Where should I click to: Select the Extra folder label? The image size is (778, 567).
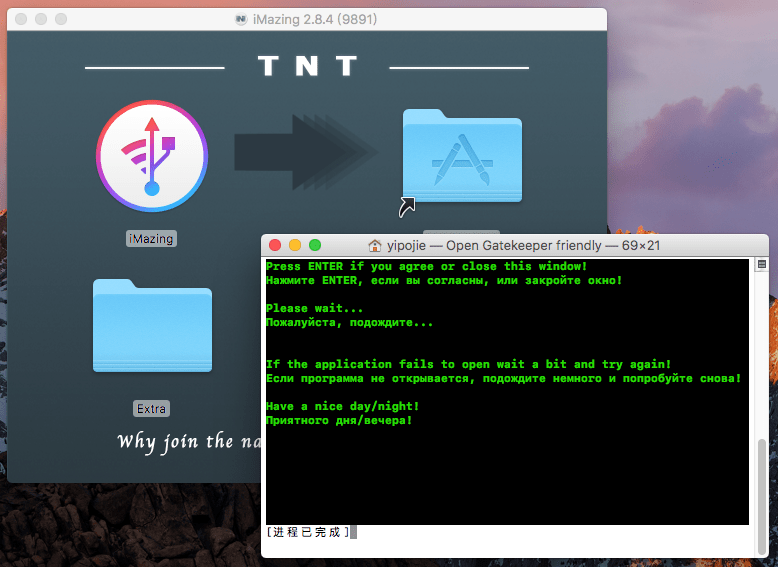pyautogui.click(x=152, y=408)
